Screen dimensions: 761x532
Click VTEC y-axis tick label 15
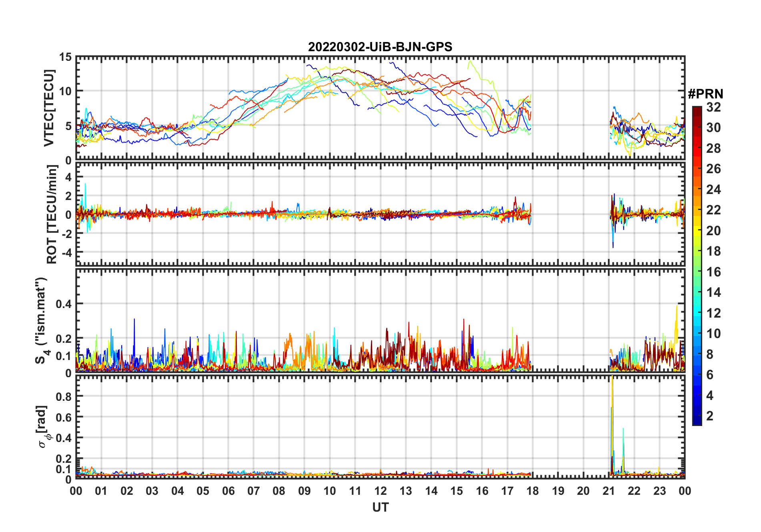click(x=66, y=57)
